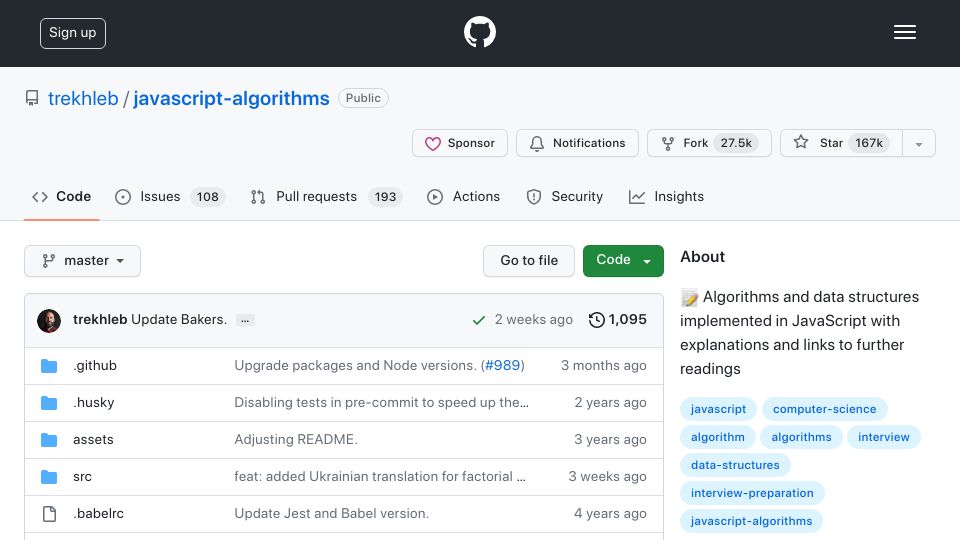
Task: Click the javascript topic tag
Action: tap(718, 409)
